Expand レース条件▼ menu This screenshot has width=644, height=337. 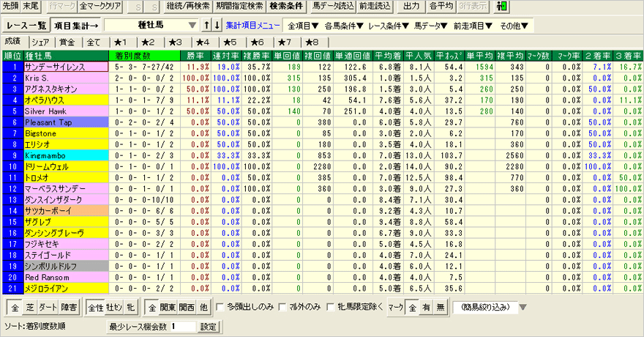click(x=389, y=26)
